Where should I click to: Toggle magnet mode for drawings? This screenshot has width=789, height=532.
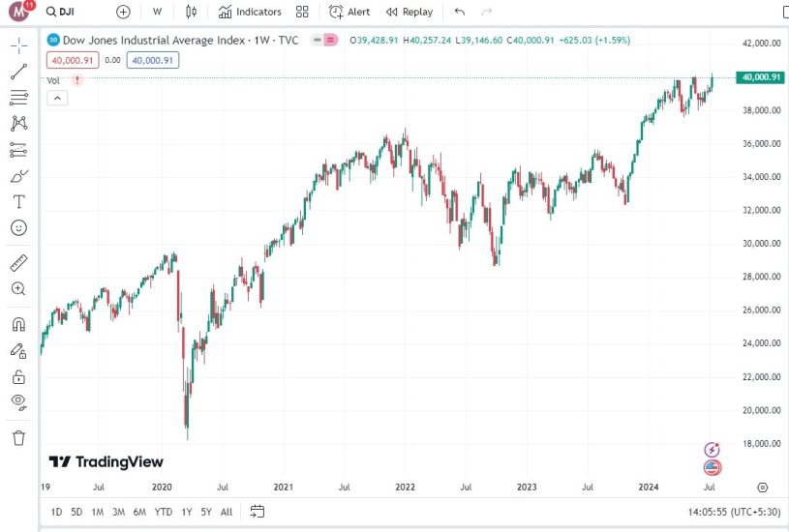tap(18, 324)
